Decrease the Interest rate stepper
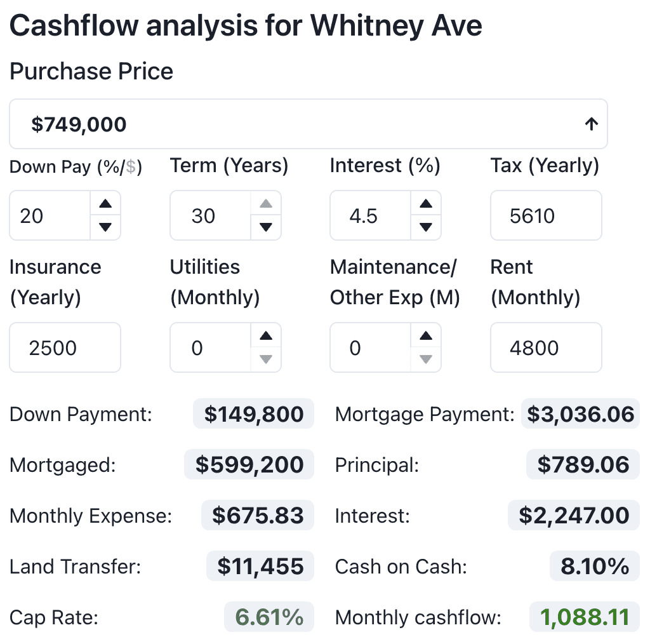Viewport: 650px width, 644px height. click(x=426, y=227)
